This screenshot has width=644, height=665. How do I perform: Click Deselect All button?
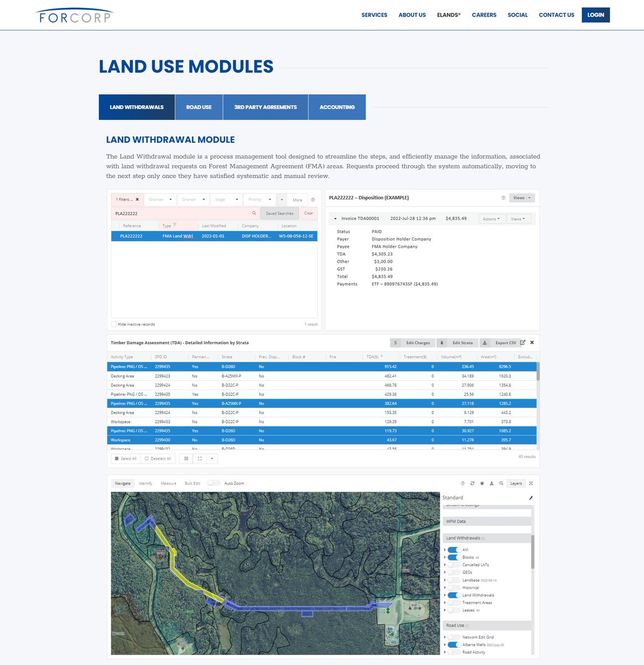[x=158, y=459]
